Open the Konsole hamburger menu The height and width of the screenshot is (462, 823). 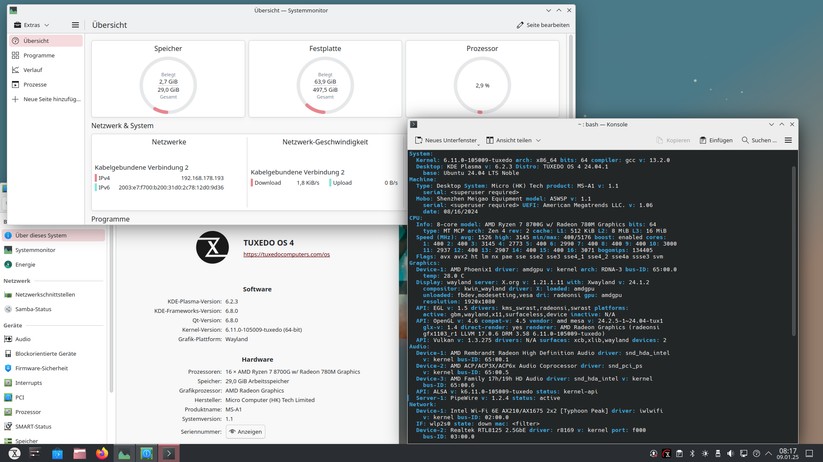point(788,140)
